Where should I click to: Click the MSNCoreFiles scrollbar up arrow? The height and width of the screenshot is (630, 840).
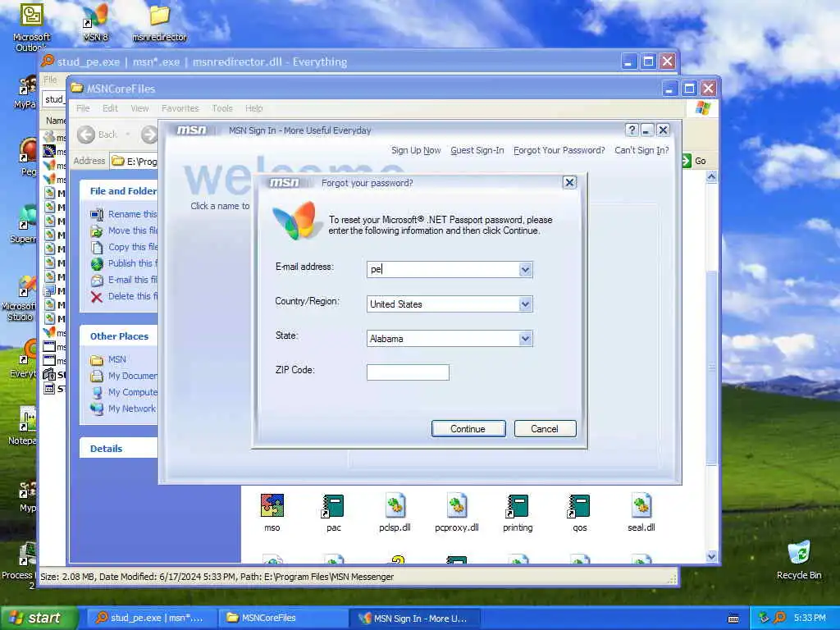711,176
